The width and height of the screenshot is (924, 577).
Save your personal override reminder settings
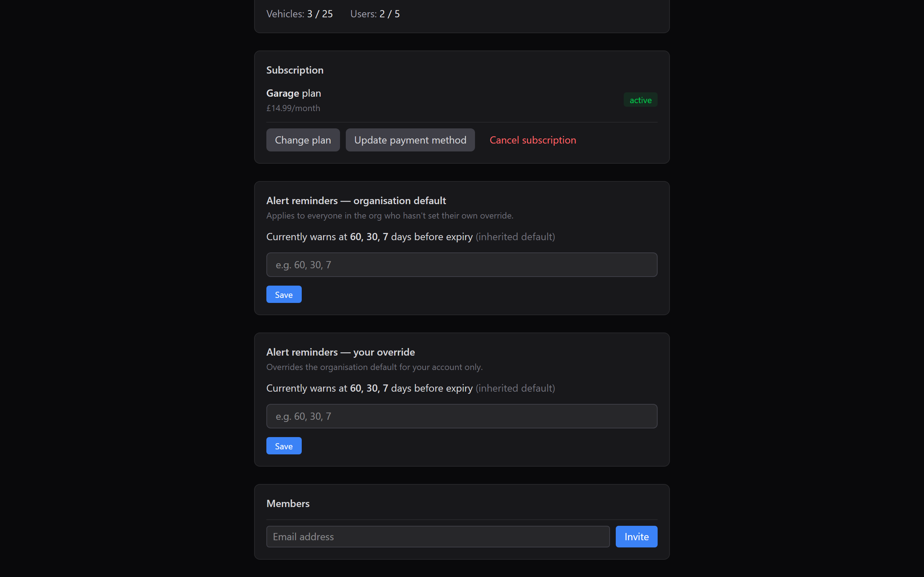pos(283,445)
